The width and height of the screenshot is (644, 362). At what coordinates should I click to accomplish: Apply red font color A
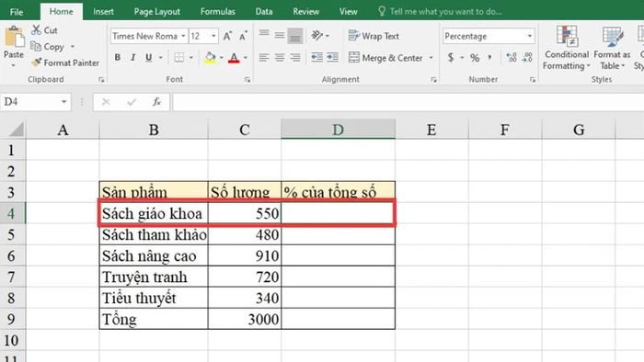tap(234, 57)
